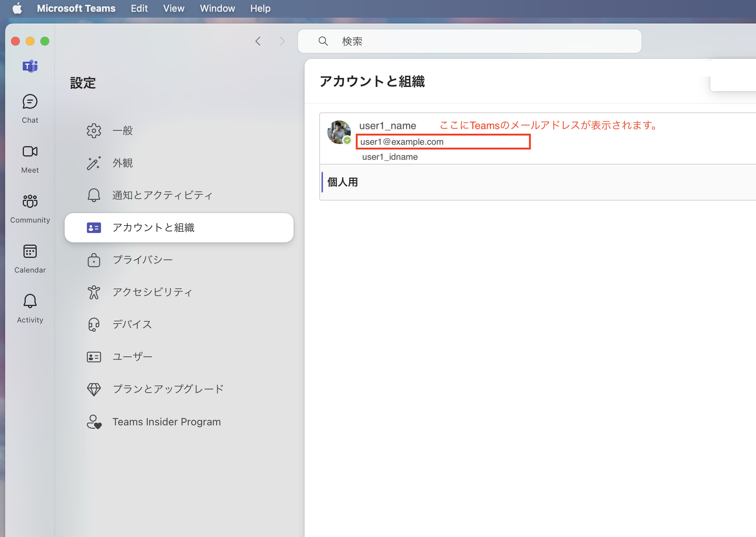
Task: Open the Apple menu
Action: [17, 8]
